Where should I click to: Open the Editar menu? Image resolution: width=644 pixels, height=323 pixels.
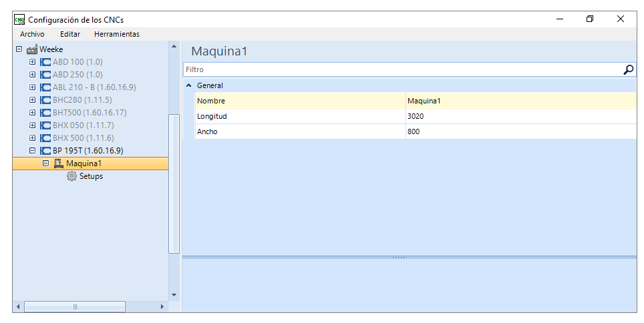coord(70,34)
